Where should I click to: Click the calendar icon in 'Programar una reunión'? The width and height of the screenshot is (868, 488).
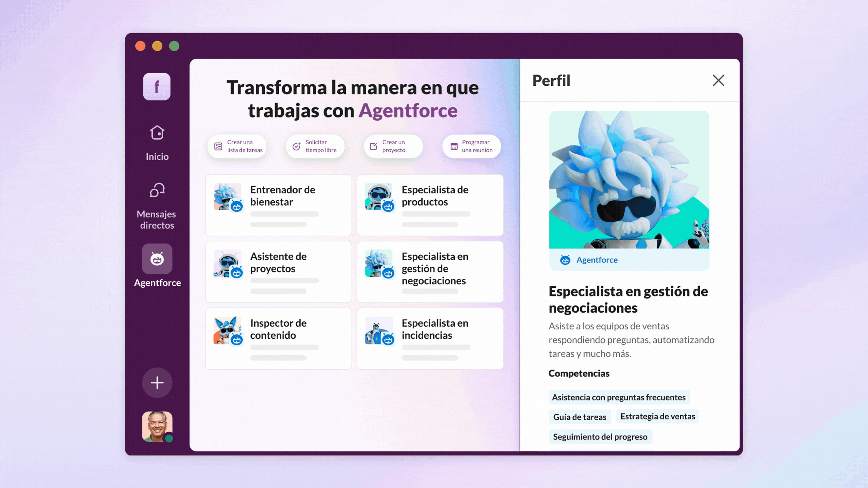tap(454, 146)
